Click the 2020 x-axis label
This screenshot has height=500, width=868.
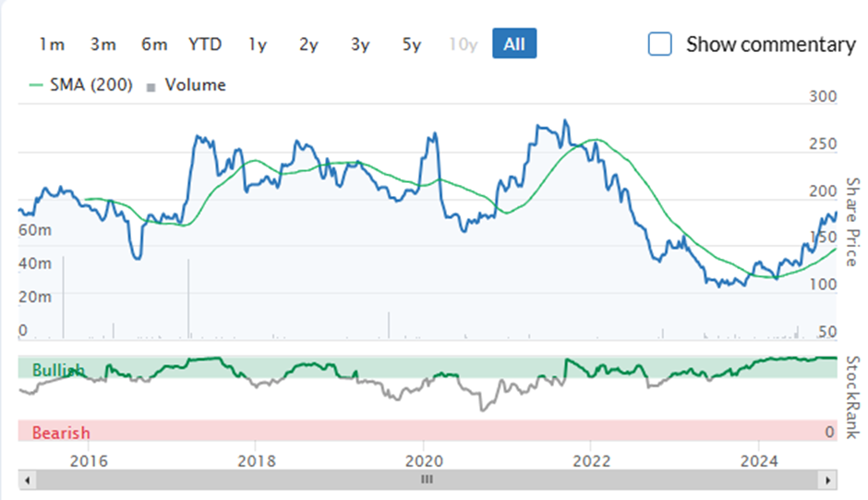pyautogui.click(x=424, y=460)
